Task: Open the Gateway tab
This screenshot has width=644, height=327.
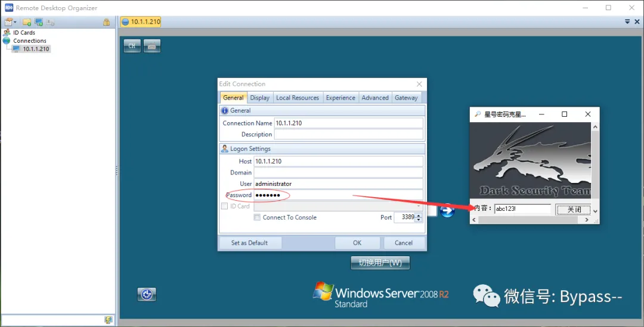Action: click(406, 98)
